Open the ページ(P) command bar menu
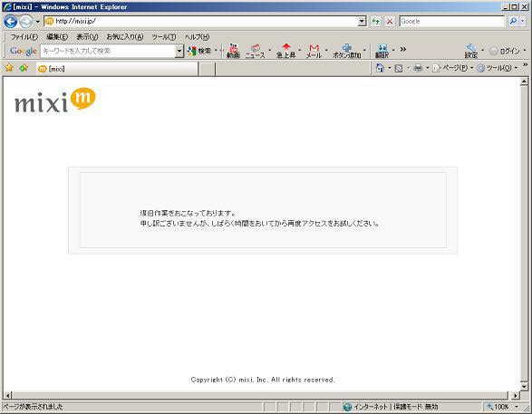The image size is (532, 414). pos(452,68)
